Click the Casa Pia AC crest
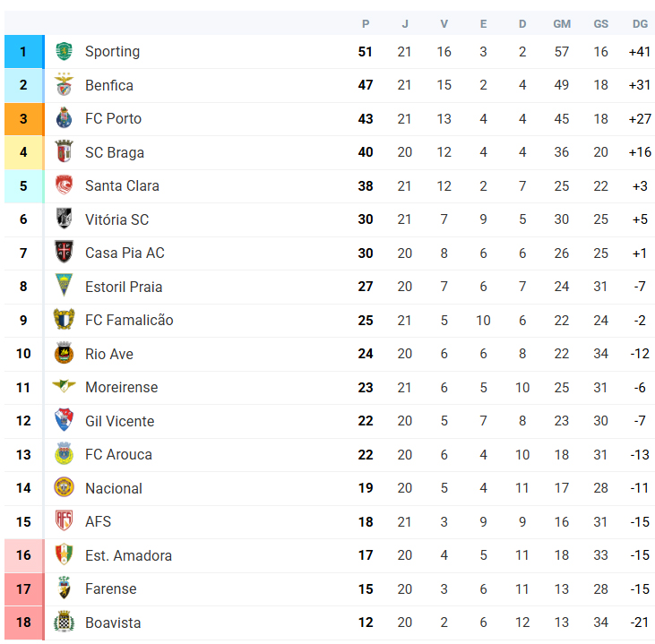 [64, 252]
